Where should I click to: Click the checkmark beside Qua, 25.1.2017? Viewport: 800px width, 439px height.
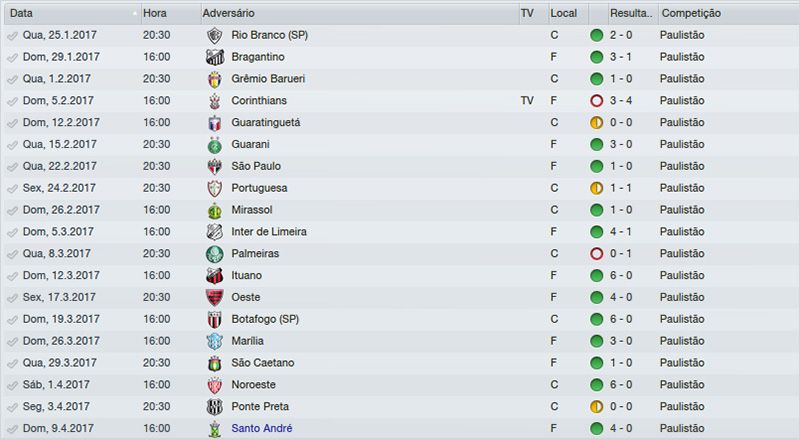12,35
